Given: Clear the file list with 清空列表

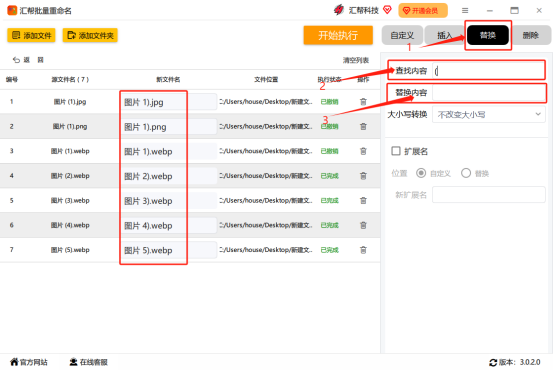Looking at the screenshot, I should pos(356,60).
